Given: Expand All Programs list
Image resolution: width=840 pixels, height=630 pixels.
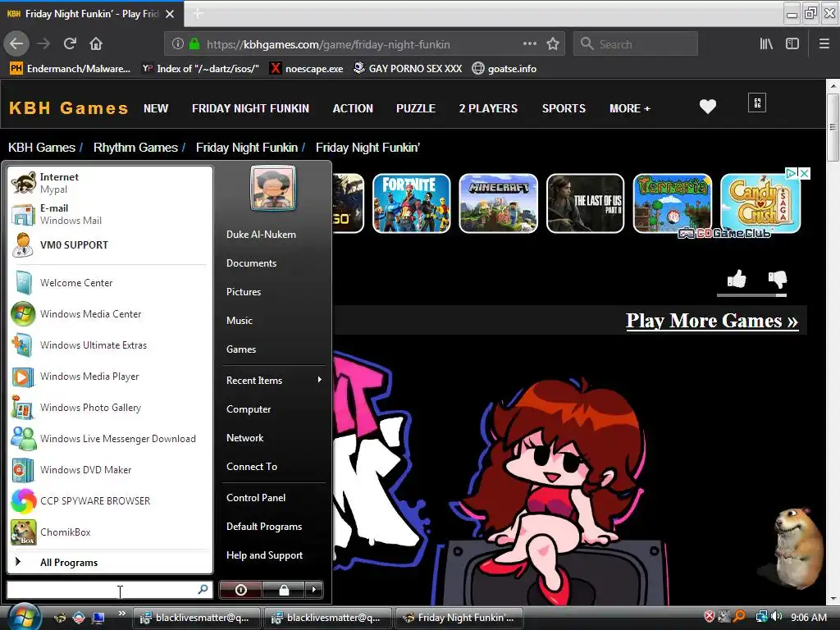Looking at the screenshot, I should [x=109, y=563].
